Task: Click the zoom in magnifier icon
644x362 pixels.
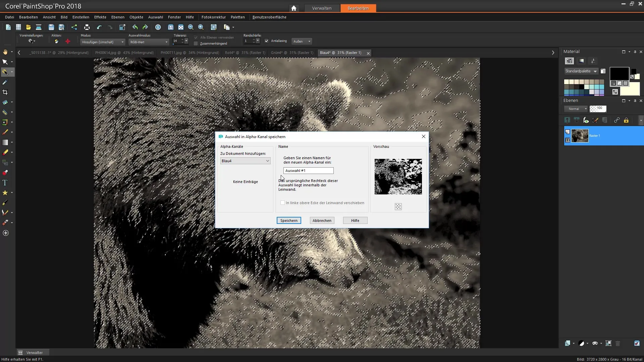Action: click(201, 27)
